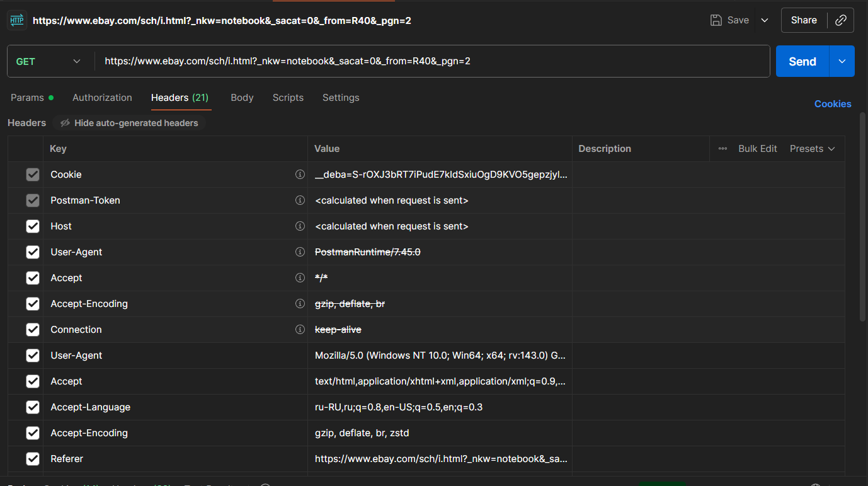The width and height of the screenshot is (868, 486).
Task: Toggle the Postman-Token header checkbox
Action: click(x=33, y=200)
